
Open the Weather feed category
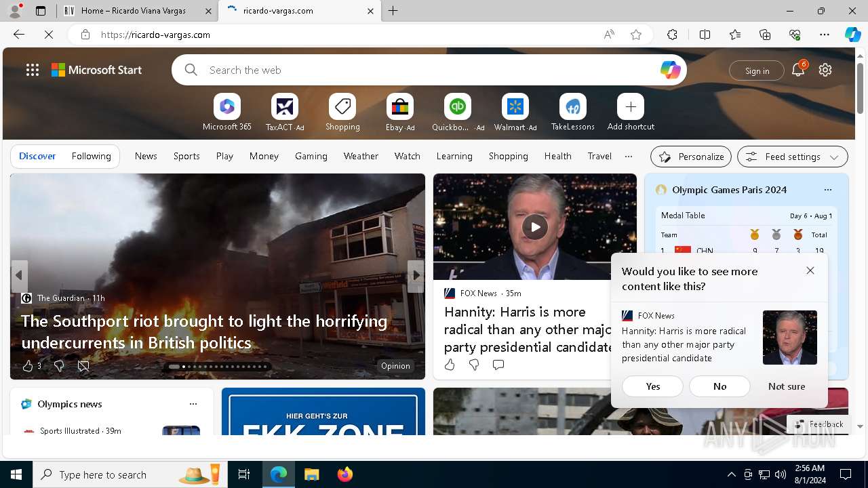pyautogui.click(x=361, y=156)
